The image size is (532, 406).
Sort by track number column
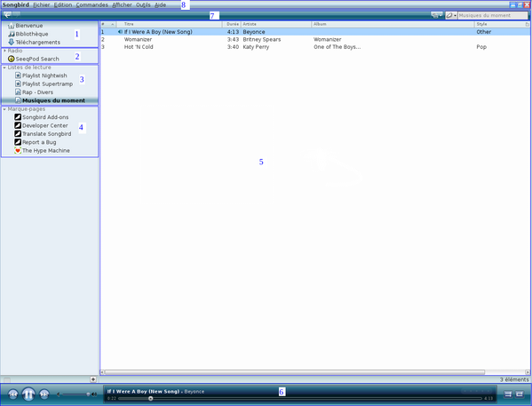click(108, 24)
